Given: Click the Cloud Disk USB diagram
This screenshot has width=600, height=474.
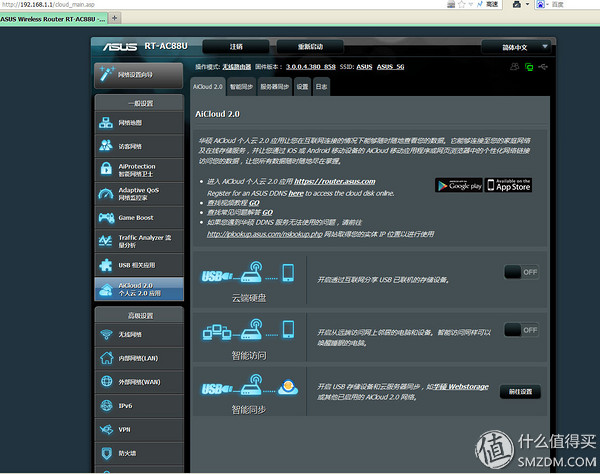Looking at the screenshot, I should tap(248, 272).
